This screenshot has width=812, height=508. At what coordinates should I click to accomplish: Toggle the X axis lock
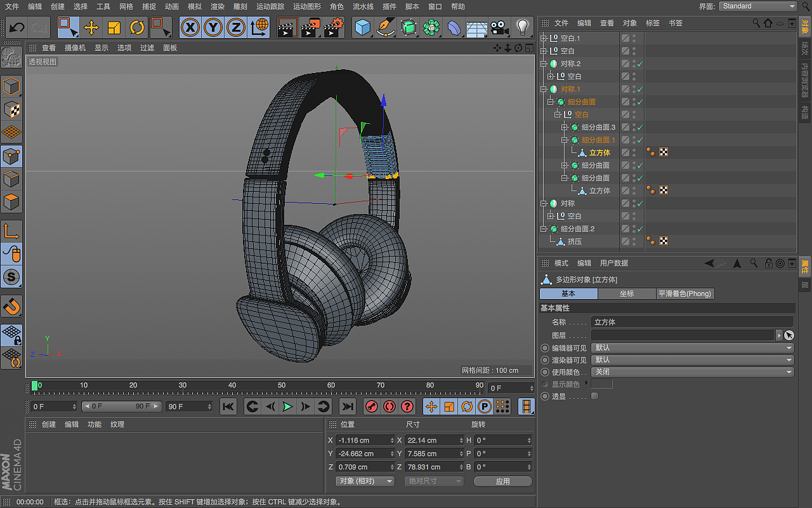click(x=190, y=27)
